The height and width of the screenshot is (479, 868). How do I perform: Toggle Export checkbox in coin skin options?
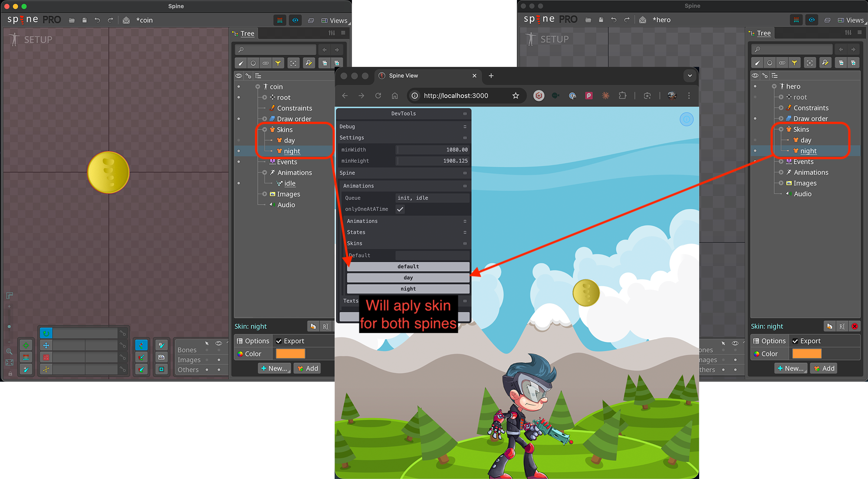(279, 341)
